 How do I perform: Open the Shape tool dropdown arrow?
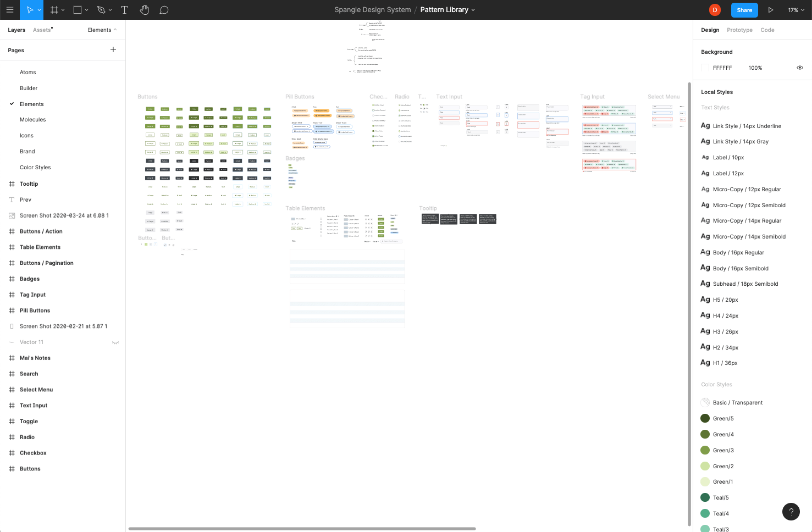tap(87, 9)
